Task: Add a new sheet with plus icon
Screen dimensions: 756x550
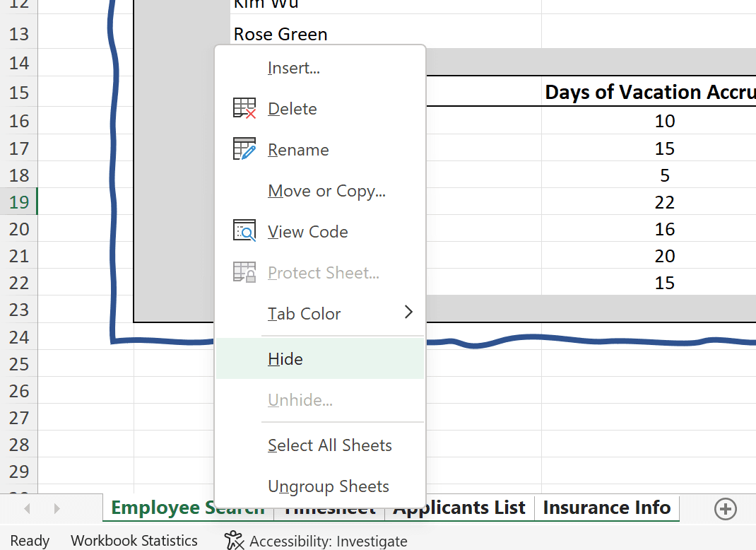Action: (x=726, y=508)
